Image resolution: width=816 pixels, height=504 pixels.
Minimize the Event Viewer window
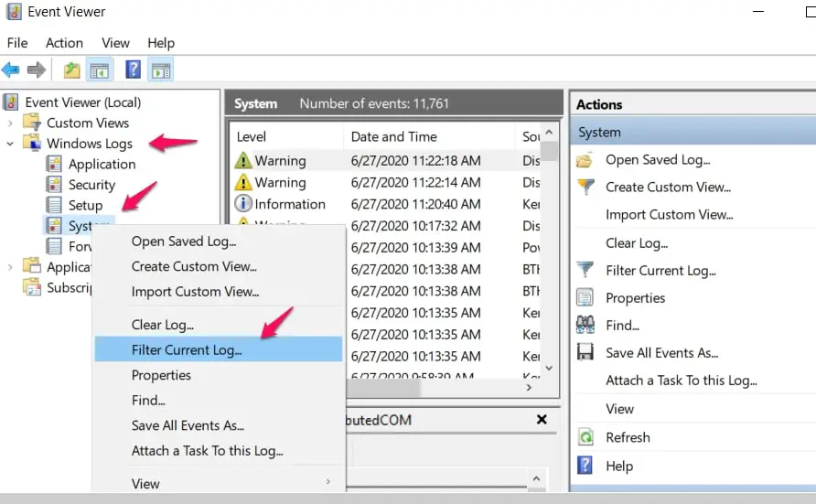point(758,11)
